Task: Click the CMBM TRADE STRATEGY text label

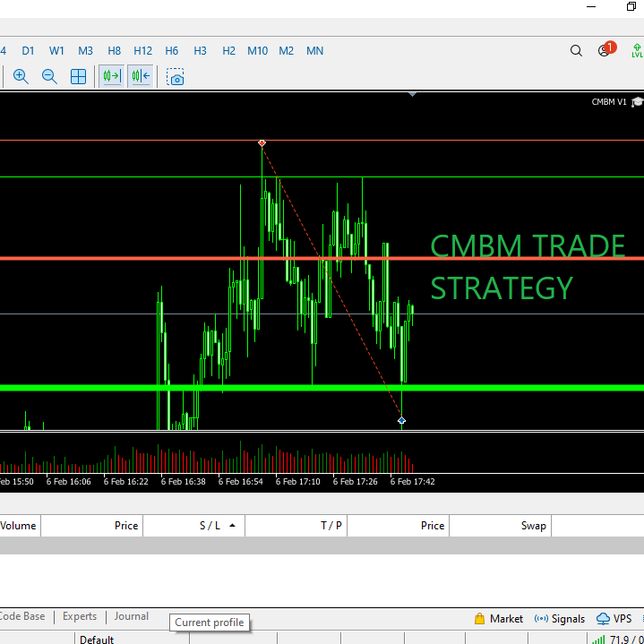Action: pos(528,267)
